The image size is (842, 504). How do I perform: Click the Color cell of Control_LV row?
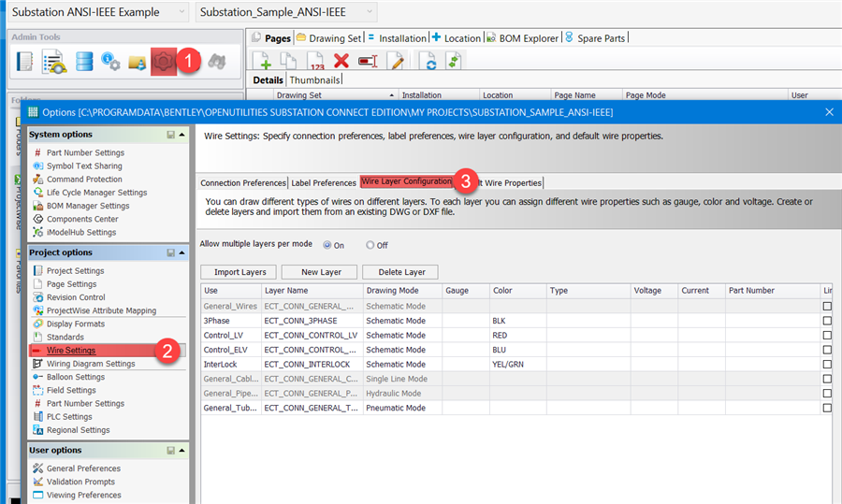pos(516,335)
